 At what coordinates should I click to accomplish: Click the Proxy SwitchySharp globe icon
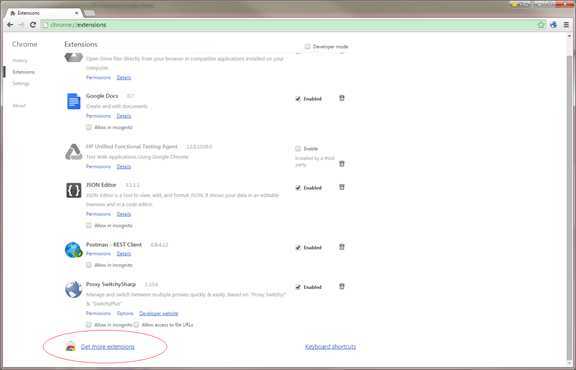(73, 289)
